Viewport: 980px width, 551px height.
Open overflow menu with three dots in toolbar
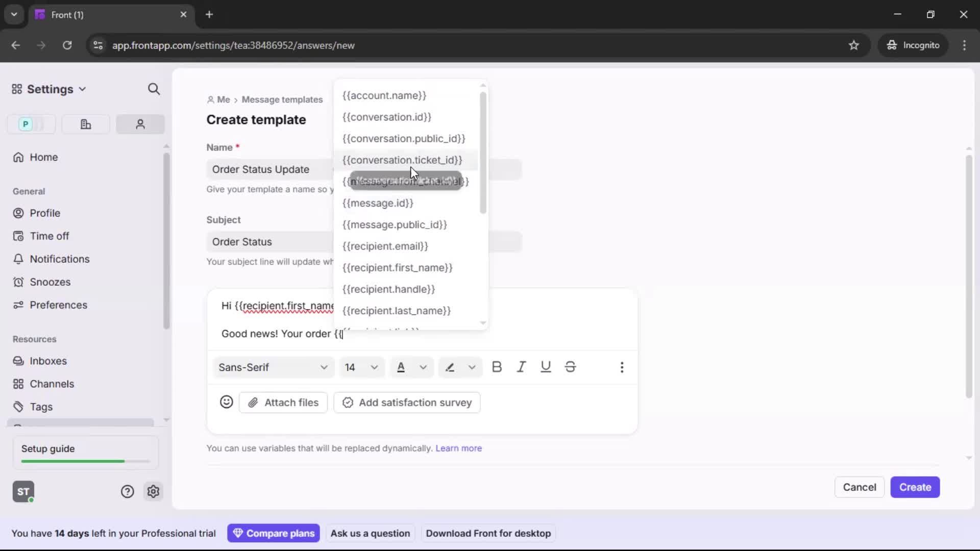click(x=622, y=367)
